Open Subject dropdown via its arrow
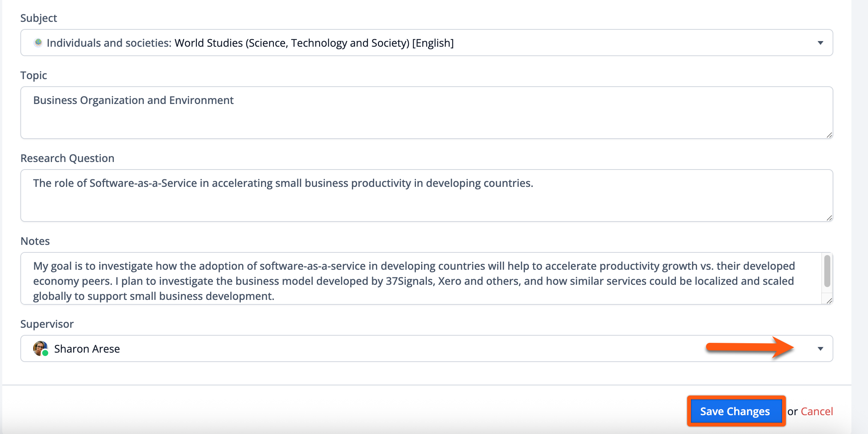Screen dimensions: 868x434 coord(820,43)
